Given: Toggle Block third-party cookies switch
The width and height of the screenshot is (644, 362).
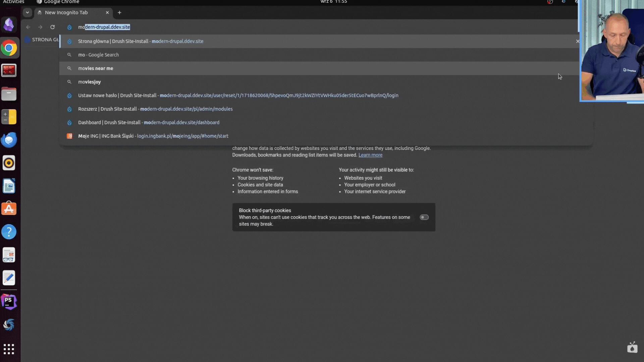Looking at the screenshot, I should point(424,217).
